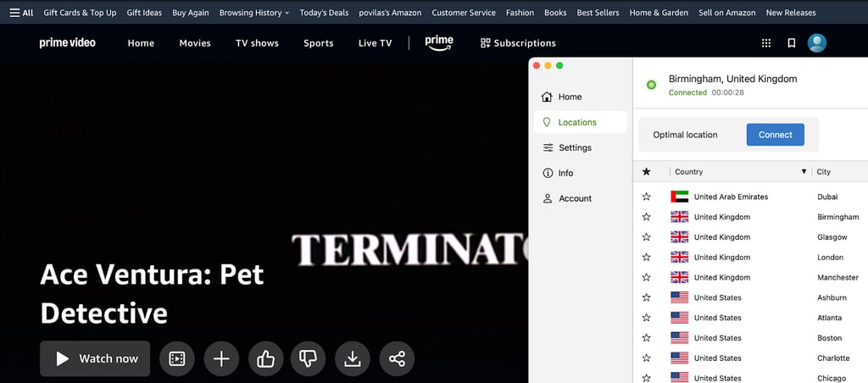
Task: Click the Birmingham, United Kingdom connection label
Action: pyautogui.click(x=733, y=79)
